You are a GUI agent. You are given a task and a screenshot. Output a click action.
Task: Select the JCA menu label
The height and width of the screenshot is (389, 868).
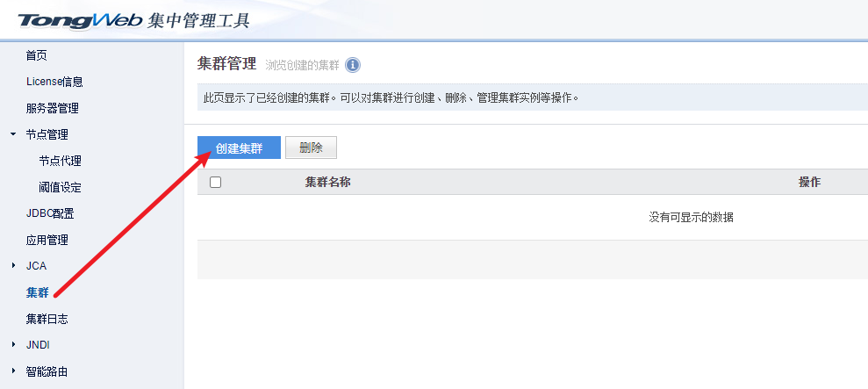pyautogui.click(x=37, y=266)
